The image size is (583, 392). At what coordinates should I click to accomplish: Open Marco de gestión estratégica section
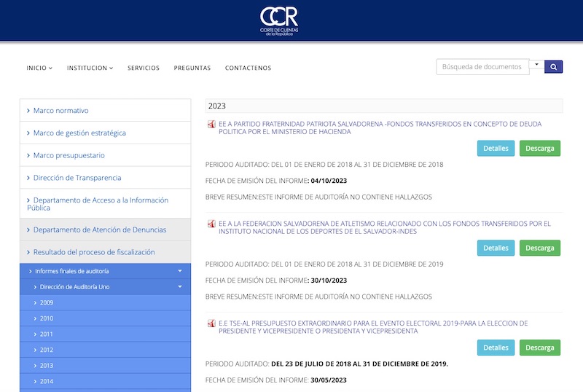[x=105, y=133]
